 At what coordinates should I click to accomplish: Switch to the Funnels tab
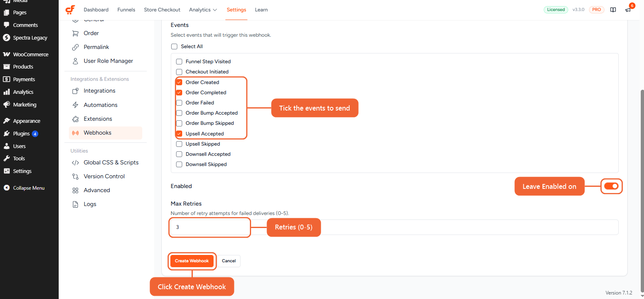(126, 10)
